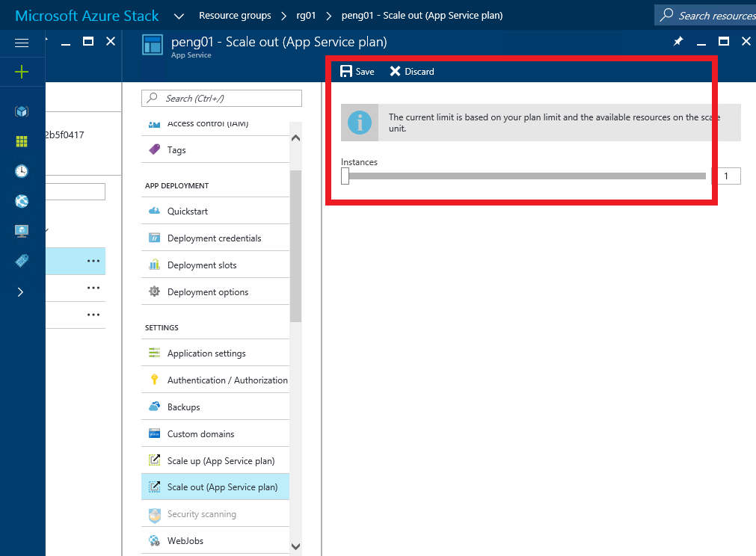Open Application settings menu item
Image resolution: width=756 pixels, height=556 pixels.
coord(215,353)
